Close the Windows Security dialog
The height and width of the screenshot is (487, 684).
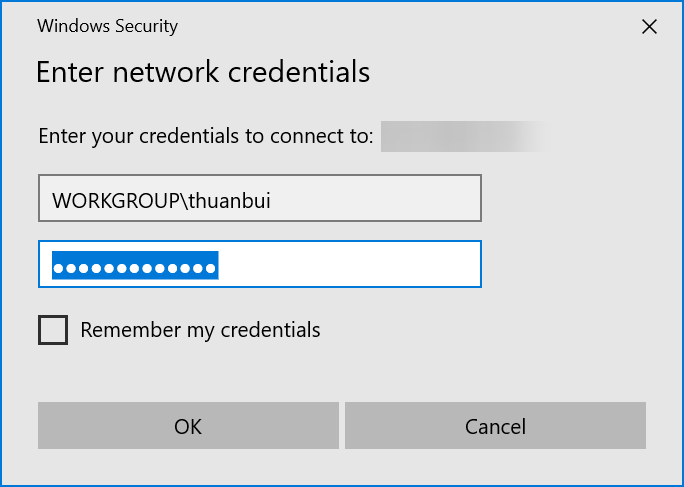coord(649,27)
